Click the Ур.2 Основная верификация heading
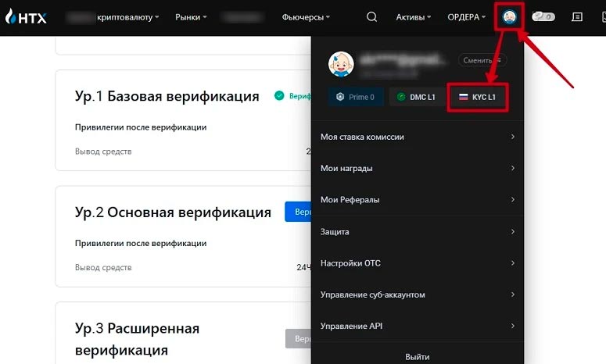This screenshot has height=364, width=606. pyautogui.click(x=173, y=212)
